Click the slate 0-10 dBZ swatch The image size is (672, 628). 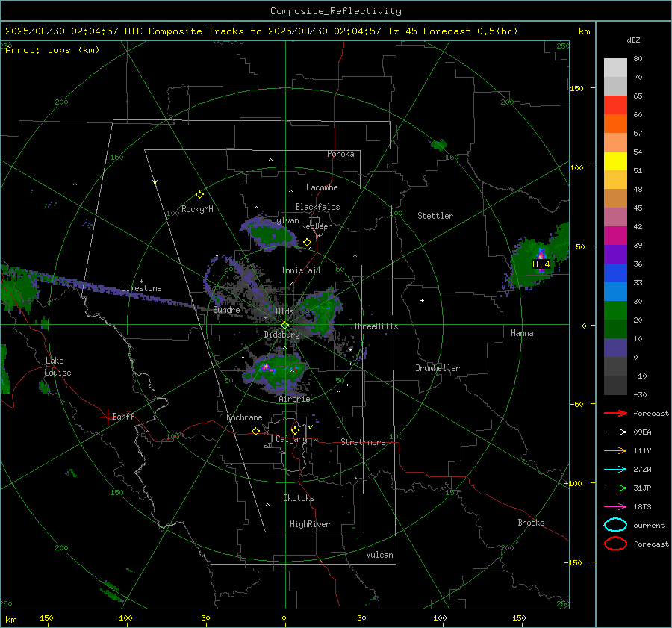[x=615, y=348]
